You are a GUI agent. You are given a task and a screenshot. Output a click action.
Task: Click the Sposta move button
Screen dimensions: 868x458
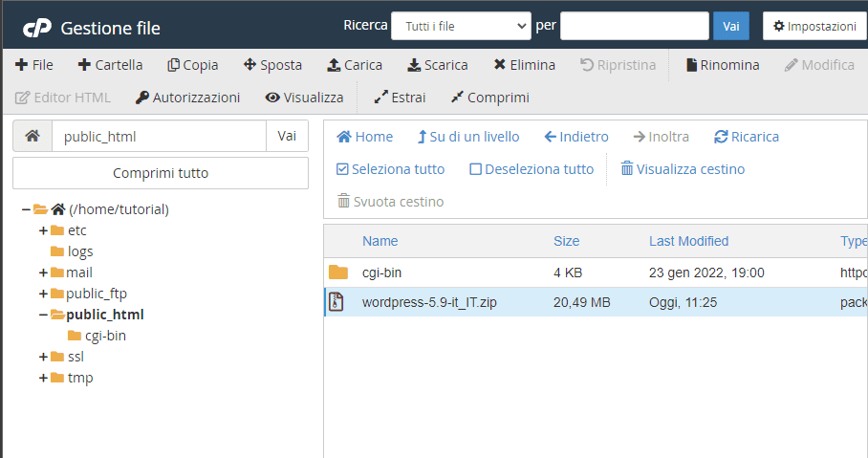[x=272, y=65]
